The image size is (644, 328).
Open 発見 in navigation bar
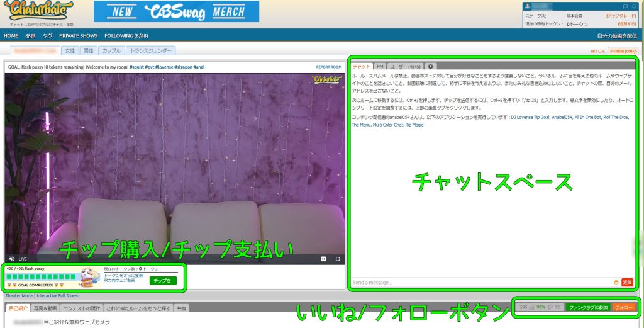point(30,36)
